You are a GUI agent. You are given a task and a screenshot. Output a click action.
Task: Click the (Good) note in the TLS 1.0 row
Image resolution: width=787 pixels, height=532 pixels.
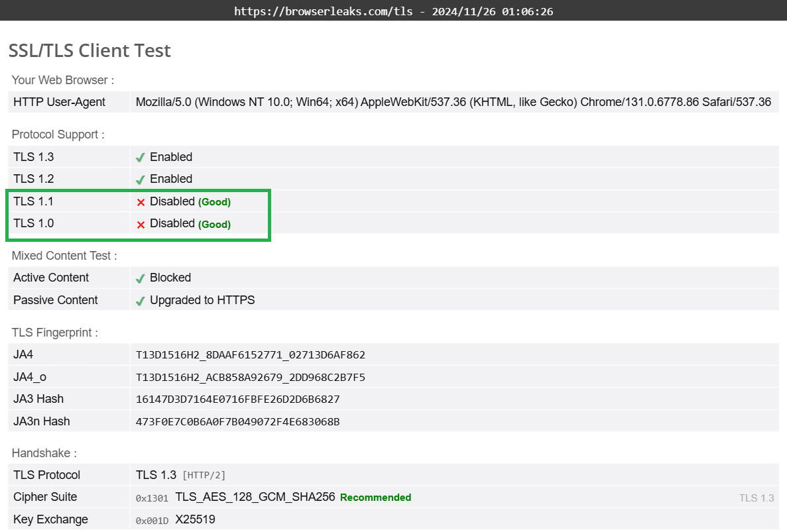pos(214,225)
